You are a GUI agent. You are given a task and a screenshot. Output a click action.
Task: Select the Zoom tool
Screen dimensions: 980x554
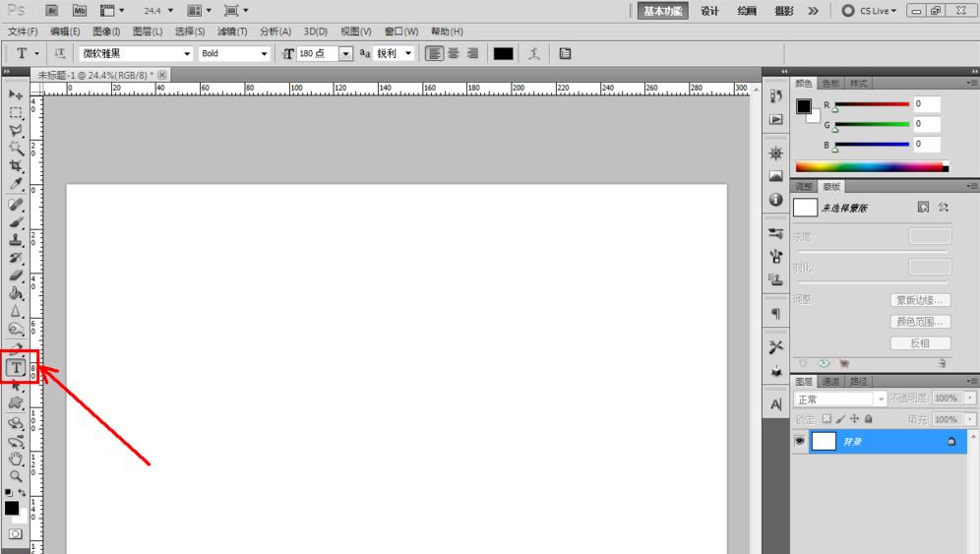16,476
